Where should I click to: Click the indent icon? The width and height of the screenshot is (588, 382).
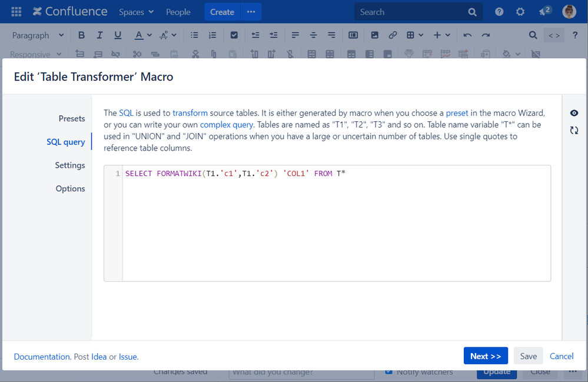(273, 35)
